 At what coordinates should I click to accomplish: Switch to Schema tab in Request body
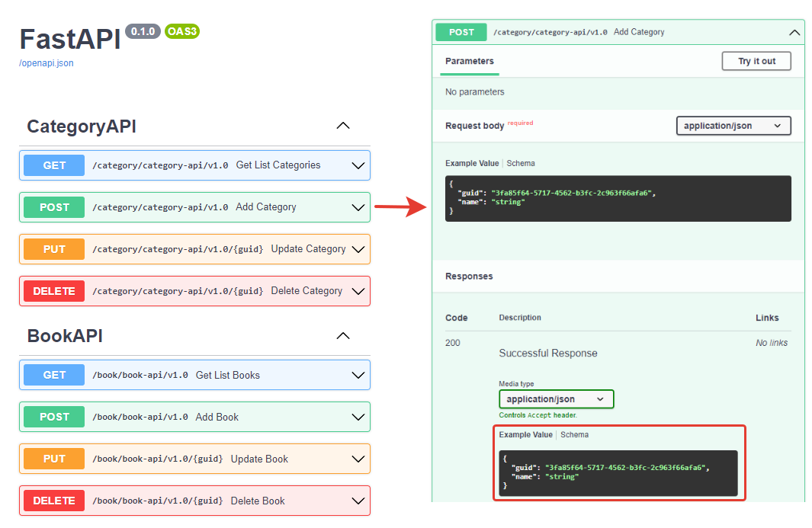[x=521, y=163]
